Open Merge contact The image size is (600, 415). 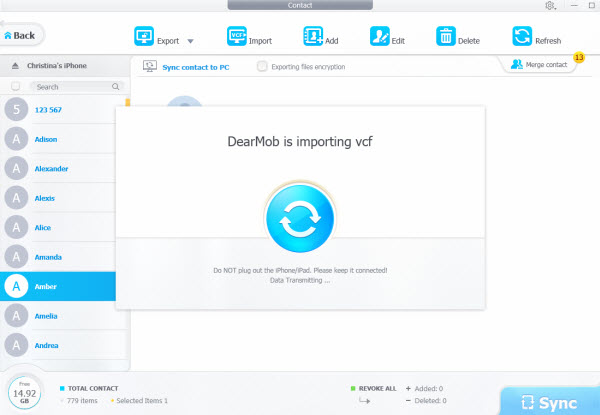(539, 65)
